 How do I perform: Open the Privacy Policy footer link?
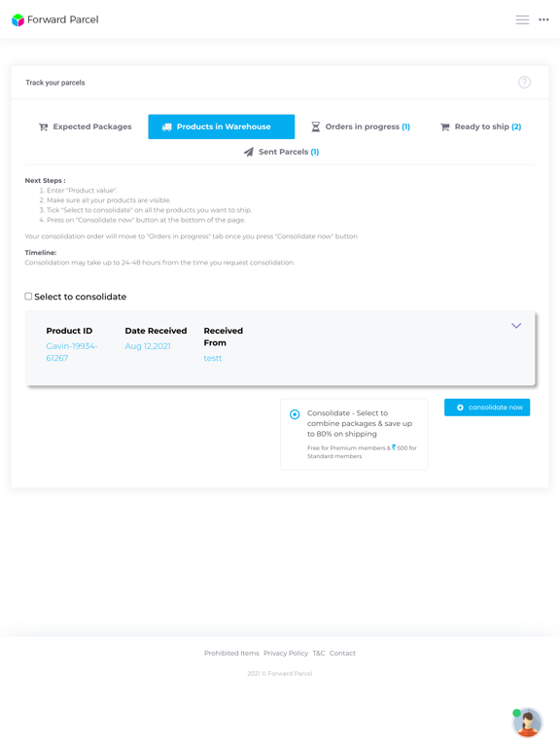click(x=286, y=654)
